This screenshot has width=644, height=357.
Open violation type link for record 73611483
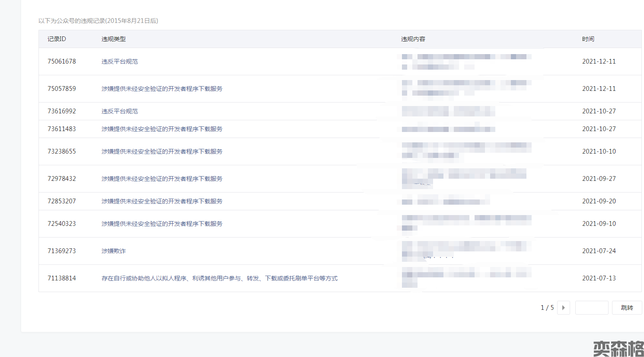(x=162, y=129)
